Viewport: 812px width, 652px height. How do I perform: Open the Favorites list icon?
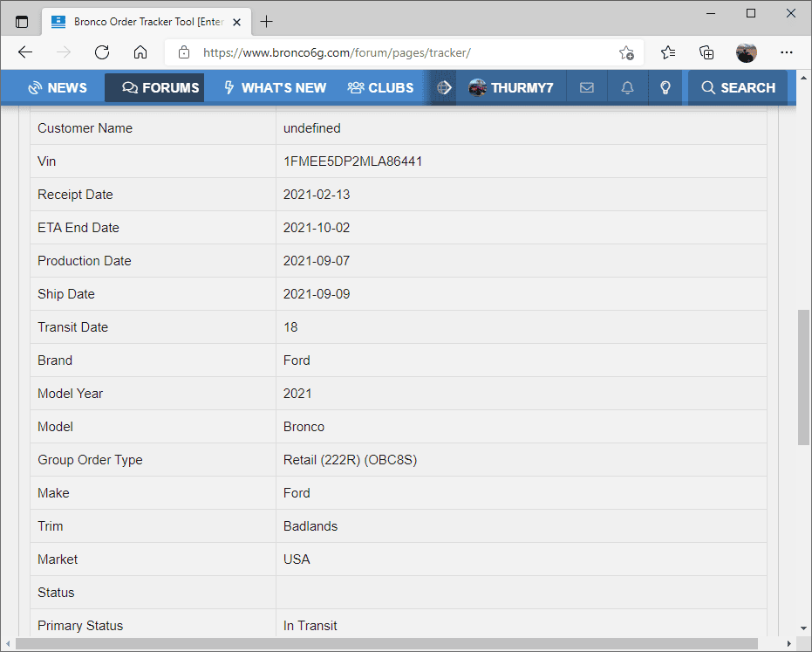click(668, 52)
